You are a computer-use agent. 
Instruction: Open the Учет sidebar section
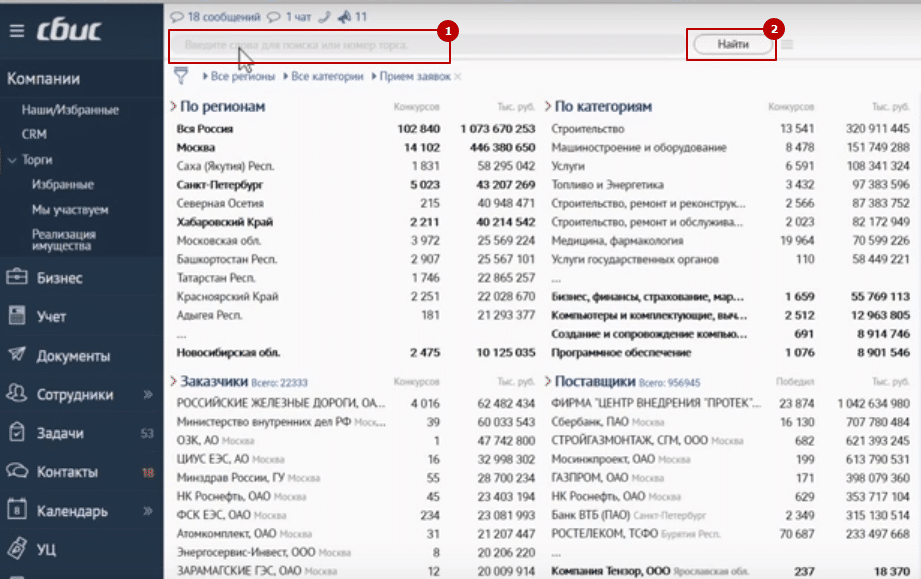click(52, 317)
